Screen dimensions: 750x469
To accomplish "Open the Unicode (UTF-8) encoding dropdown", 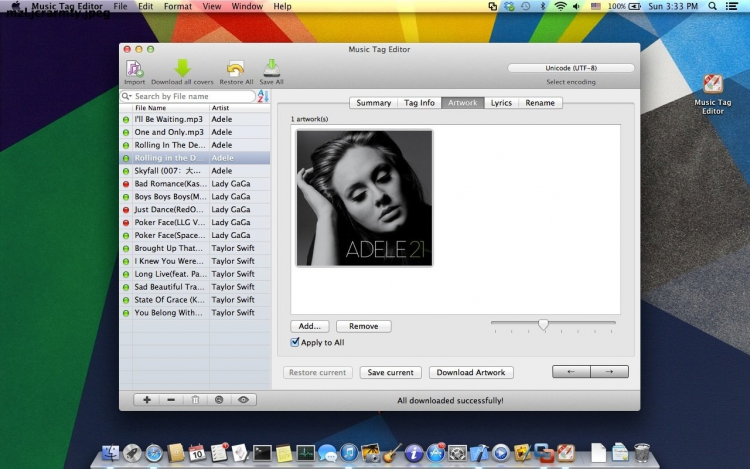I will pyautogui.click(x=571, y=68).
